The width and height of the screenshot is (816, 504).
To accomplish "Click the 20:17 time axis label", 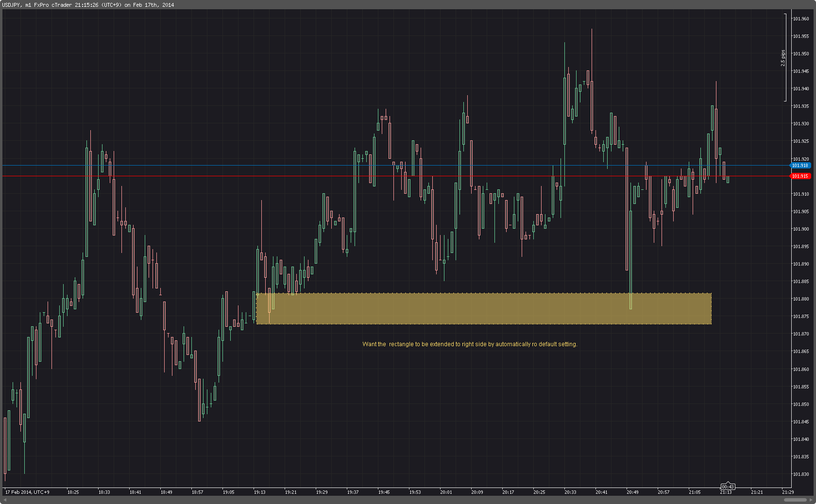I will coord(508,492).
